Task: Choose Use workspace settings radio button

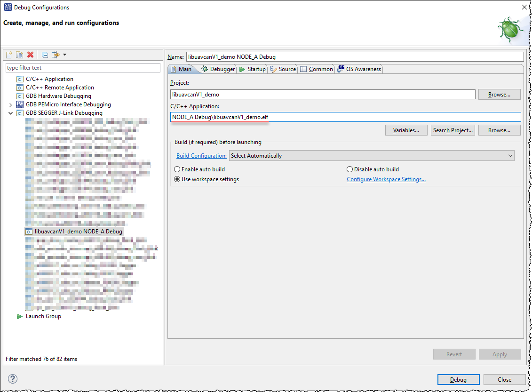Action: point(177,179)
